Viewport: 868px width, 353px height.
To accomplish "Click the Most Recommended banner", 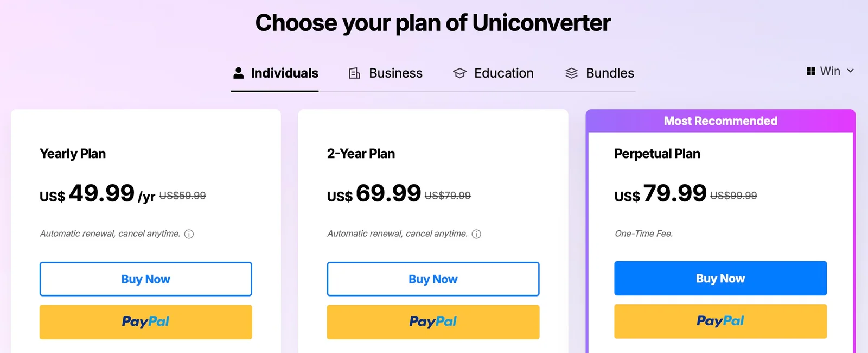I will coord(720,121).
